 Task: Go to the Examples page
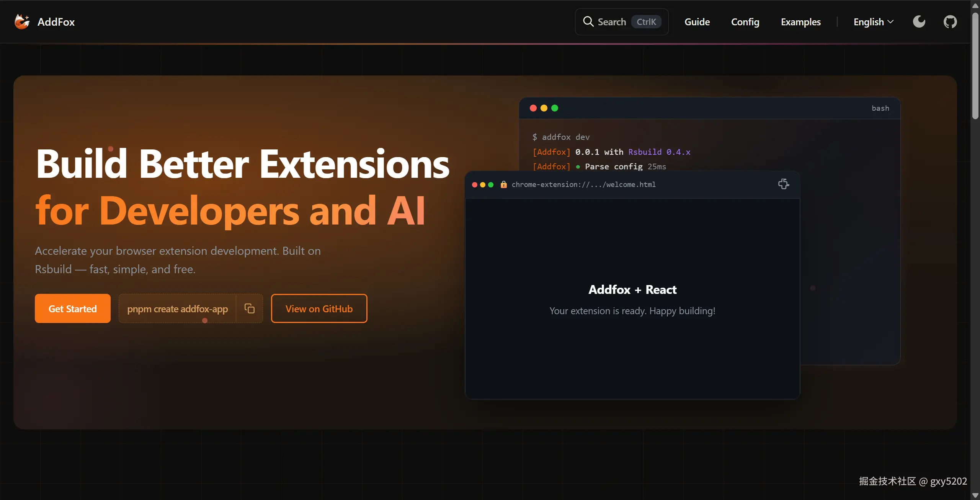[x=800, y=22]
